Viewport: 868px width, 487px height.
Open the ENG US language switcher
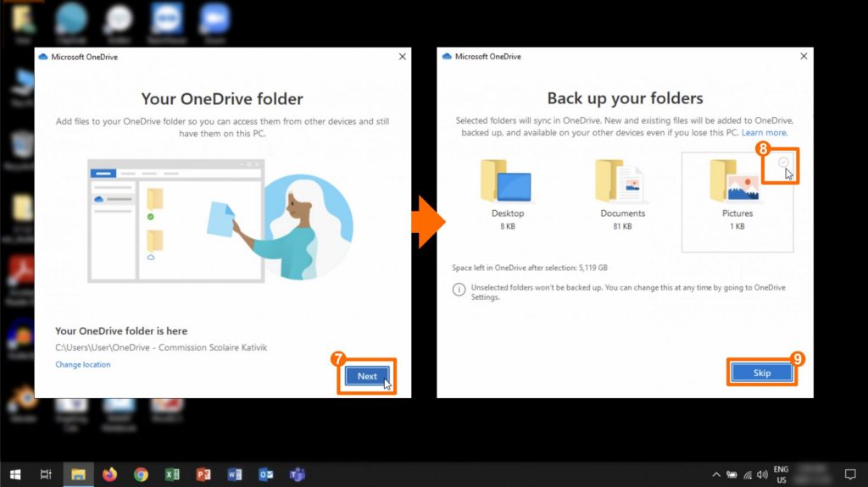click(781, 474)
